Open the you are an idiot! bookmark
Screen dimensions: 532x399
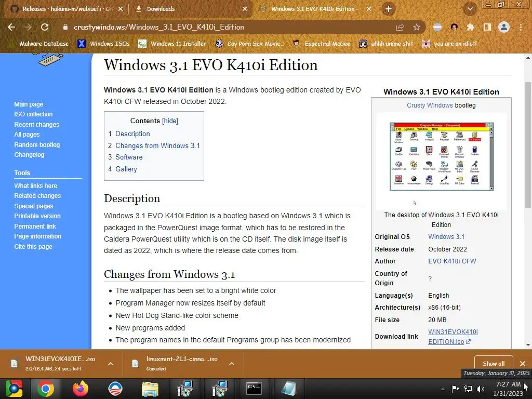pyautogui.click(x=449, y=44)
